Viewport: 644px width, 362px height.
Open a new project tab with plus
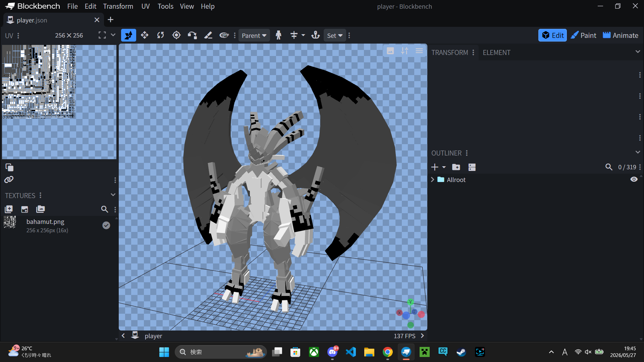click(x=110, y=20)
